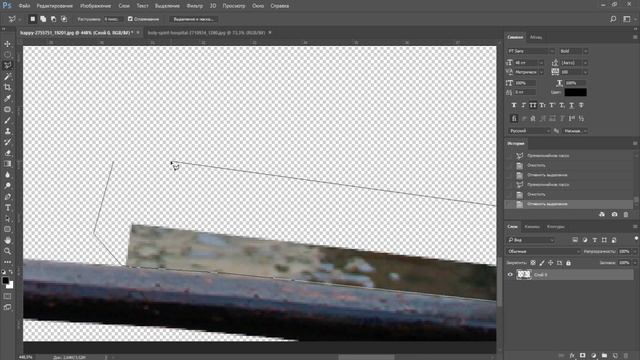Toggle Faux Bold text style button
This screenshot has height=360, width=640.
click(514, 105)
